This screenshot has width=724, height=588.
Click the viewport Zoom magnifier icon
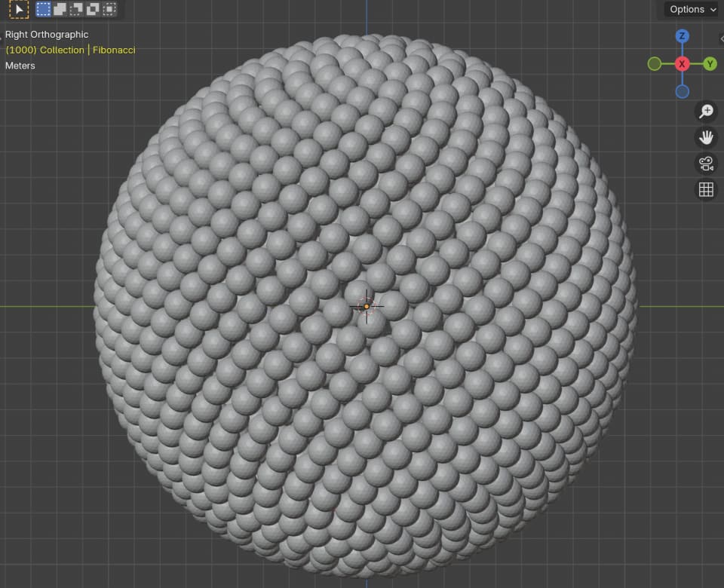click(x=706, y=111)
